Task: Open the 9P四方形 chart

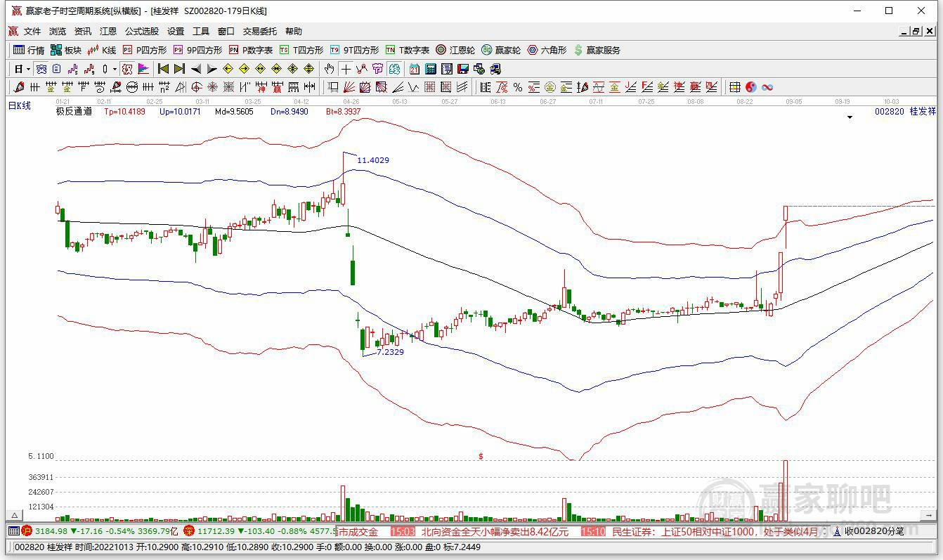Action: (197, 50)
